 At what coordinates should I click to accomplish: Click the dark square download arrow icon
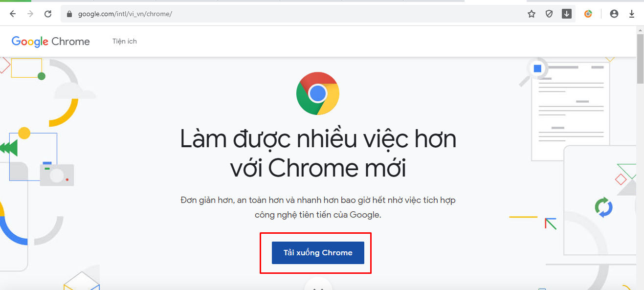tap(567, 14)
